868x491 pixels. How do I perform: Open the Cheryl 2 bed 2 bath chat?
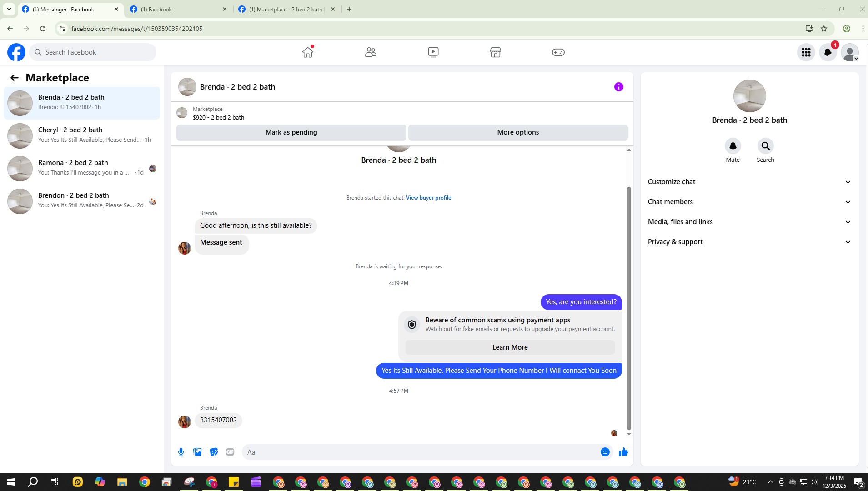click(82, 136)
